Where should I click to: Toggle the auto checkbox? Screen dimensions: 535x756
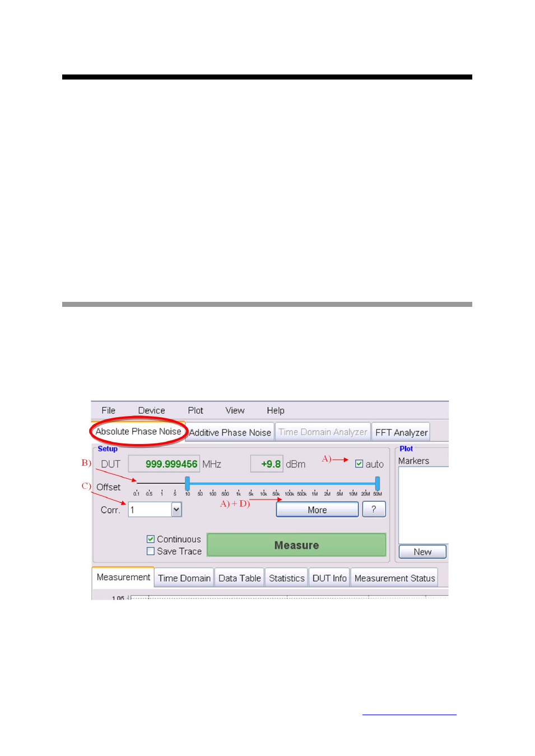tap(359, 464)
